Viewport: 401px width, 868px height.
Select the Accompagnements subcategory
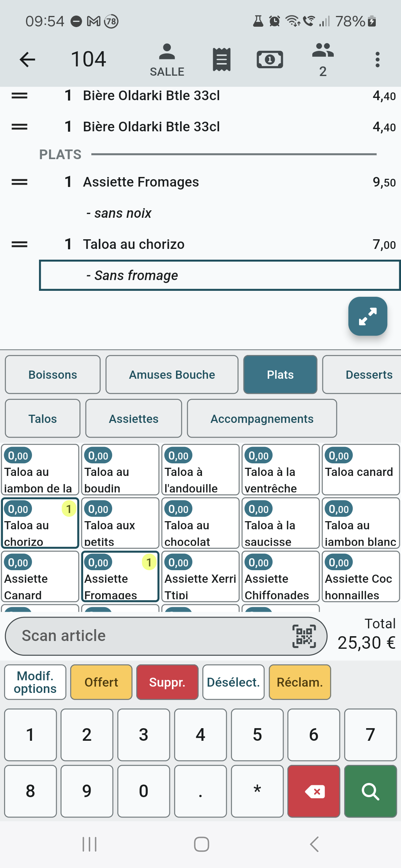tap(262, 419)
